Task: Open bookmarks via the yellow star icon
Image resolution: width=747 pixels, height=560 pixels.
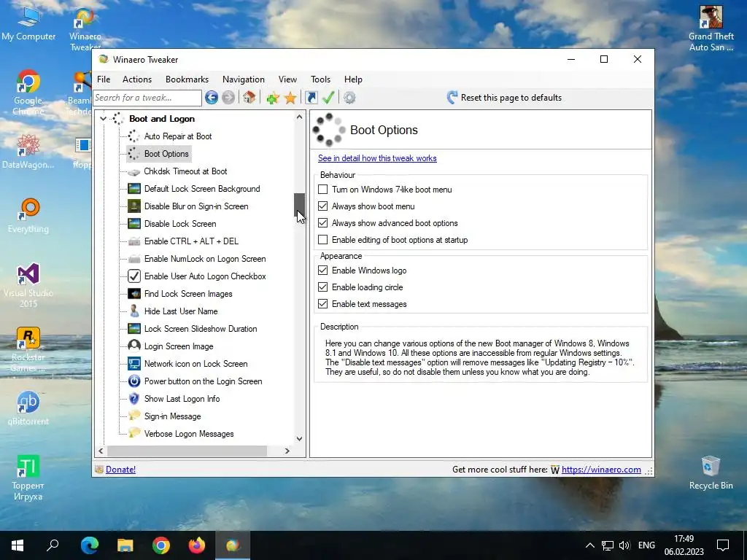Action: [x=290, y=98]
